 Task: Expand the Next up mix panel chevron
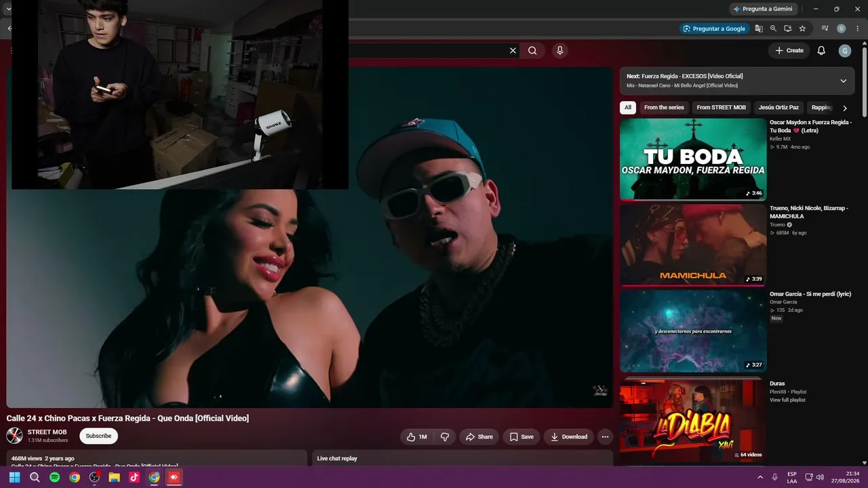pyautogui.click(x=844, y=81)
